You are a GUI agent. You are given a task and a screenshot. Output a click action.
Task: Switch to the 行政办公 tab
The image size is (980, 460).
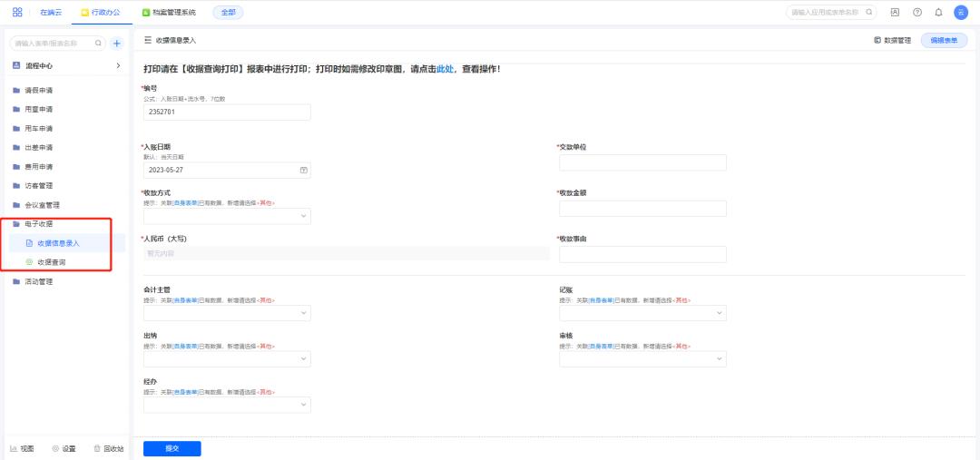pos(102,12)
